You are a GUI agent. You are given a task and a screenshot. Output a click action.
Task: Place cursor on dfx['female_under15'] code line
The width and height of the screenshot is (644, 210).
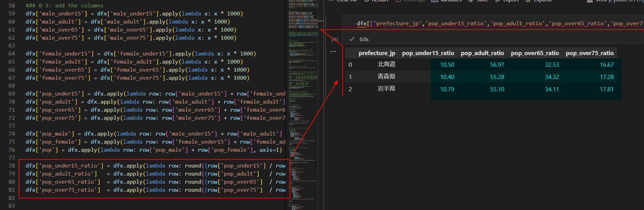141,54
